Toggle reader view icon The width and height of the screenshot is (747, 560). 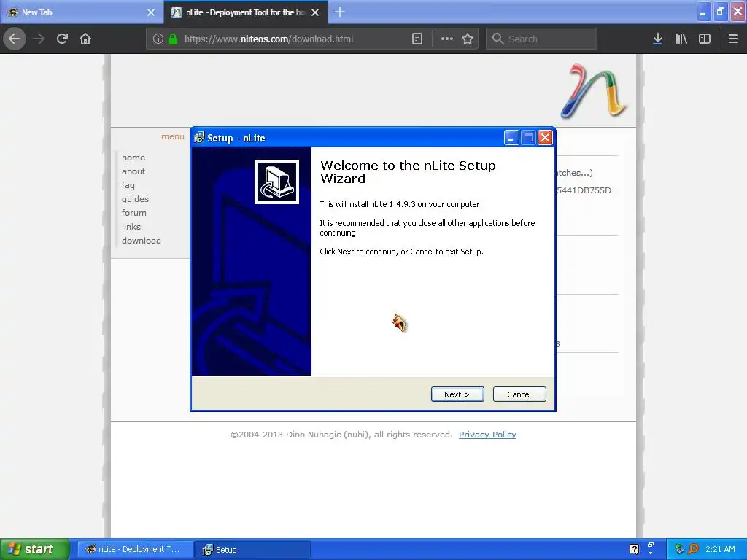(417, 39)
